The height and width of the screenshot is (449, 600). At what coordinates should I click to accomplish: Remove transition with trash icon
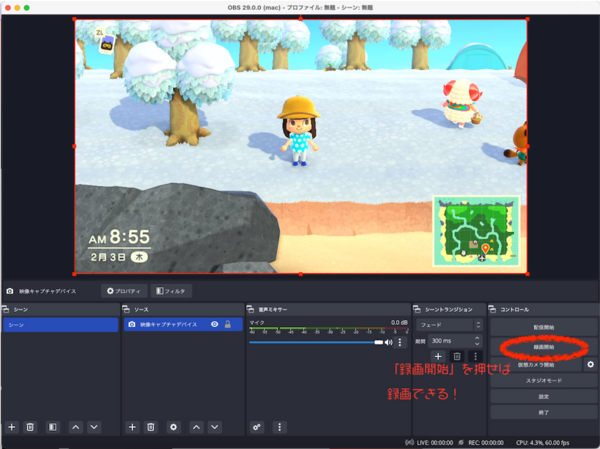click(x=457, y=357)
